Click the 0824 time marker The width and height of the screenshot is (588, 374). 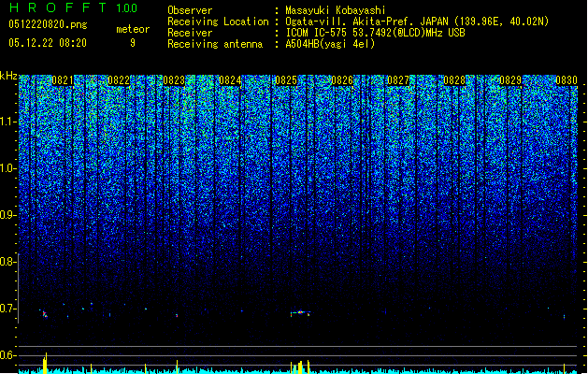pos(230,80)
